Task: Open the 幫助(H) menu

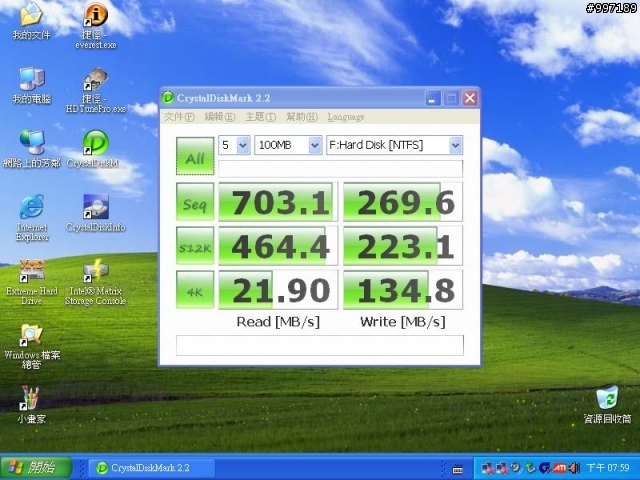Action: coord(302,117)
